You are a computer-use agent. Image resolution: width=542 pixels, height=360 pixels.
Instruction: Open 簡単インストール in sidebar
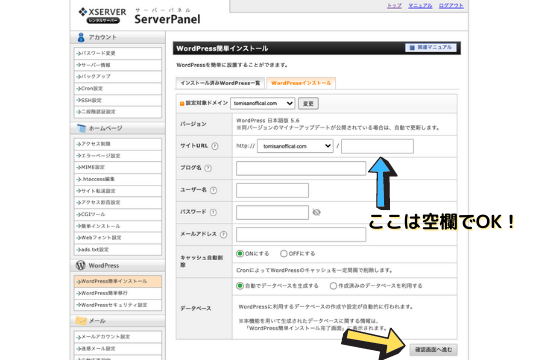click(118, 226)
